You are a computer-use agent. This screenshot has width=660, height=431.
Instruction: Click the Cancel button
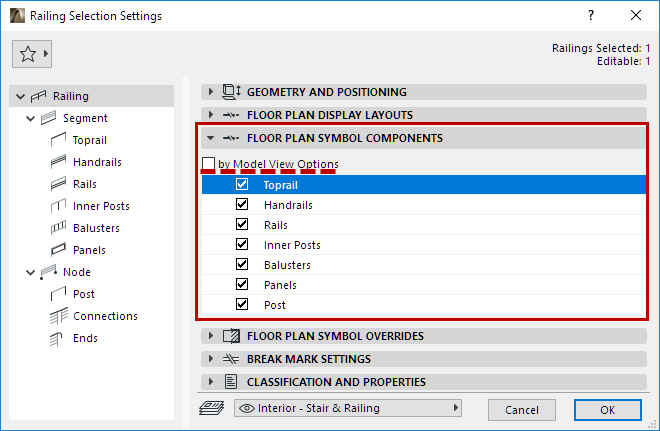(522, 410)
